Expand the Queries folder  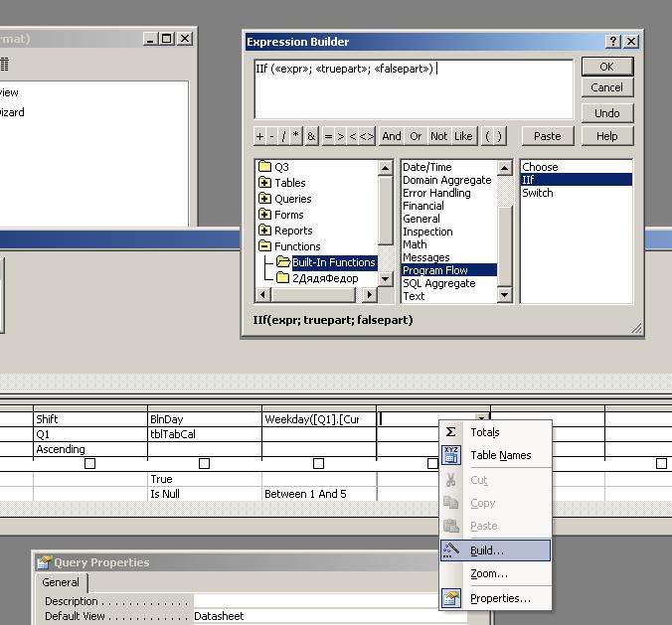[x=264, y=199]
